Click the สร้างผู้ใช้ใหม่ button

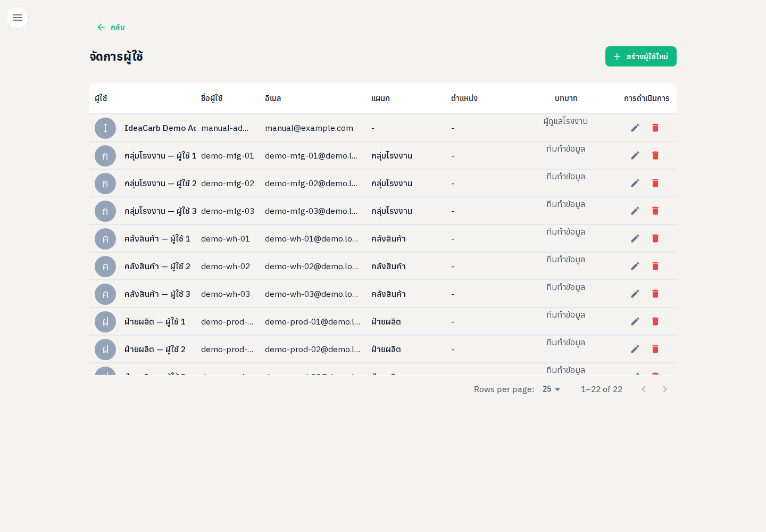[641, 56]
